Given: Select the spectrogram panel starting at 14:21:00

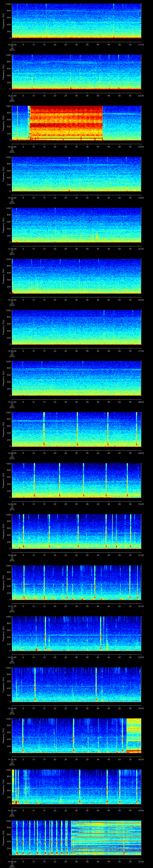Looking at the screenshot, I should [76, 72].
